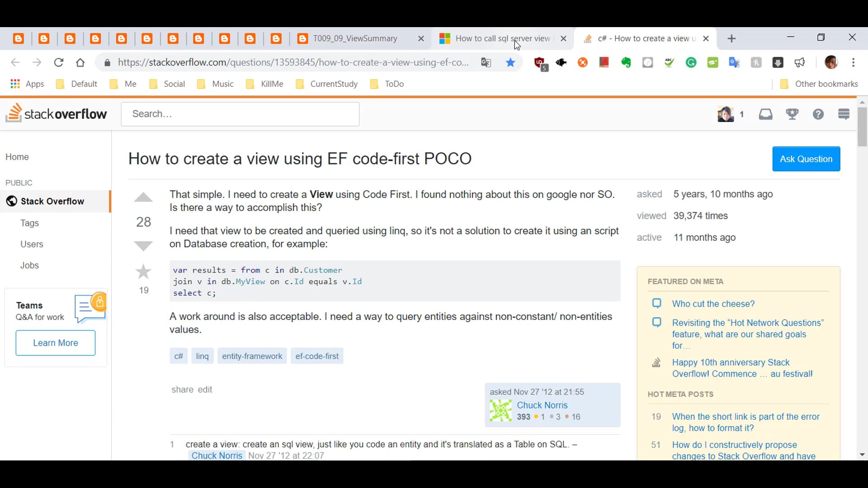This screenshot has width=868, height=488.
Task: Open a new browser tab
Action: 731,39
